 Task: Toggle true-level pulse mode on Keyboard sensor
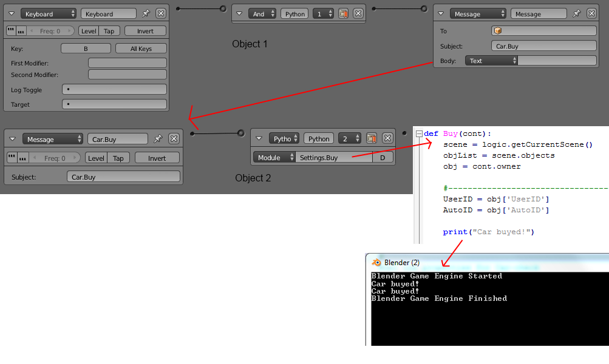pyautogui.click(x=12, y=31)
